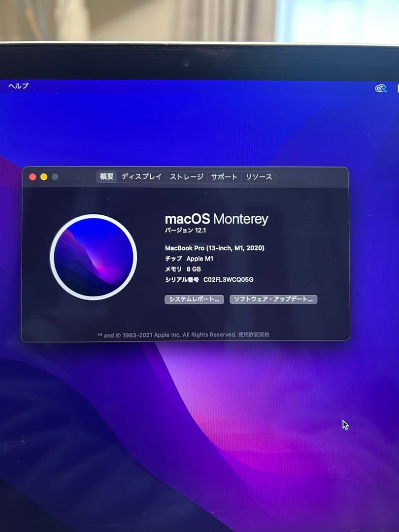Select serial number C02FL3WCQ05G text
The image size is (399, 532).
pos(229,280)
